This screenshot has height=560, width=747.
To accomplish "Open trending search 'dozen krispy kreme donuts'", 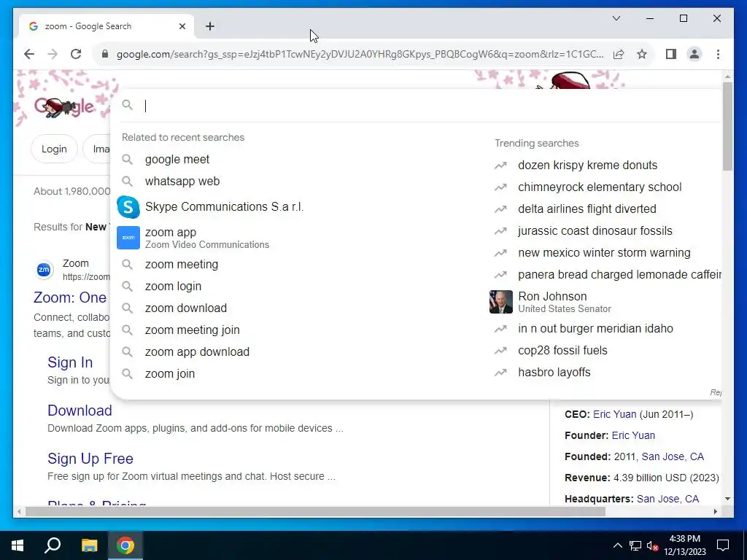I will tap(587, 166).
